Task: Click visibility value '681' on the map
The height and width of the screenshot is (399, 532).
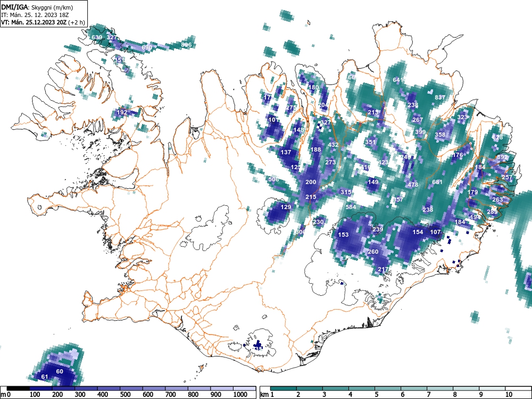Action: [x=438, y=182]
